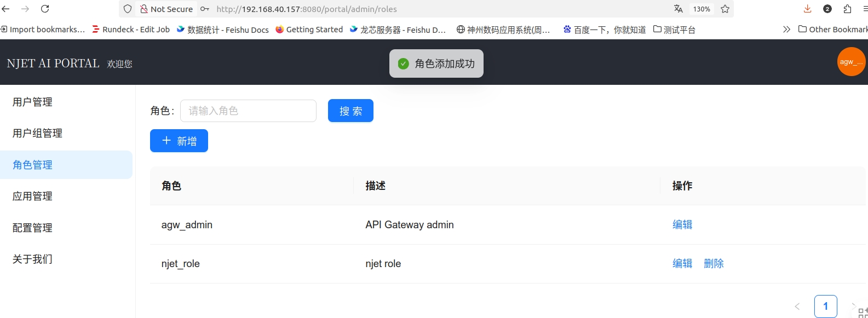Go to 应用管理 sidebar item
Image resolution: width=868 pixels, height=318 pixels.
pyautogui.click(x=32, y=196)
